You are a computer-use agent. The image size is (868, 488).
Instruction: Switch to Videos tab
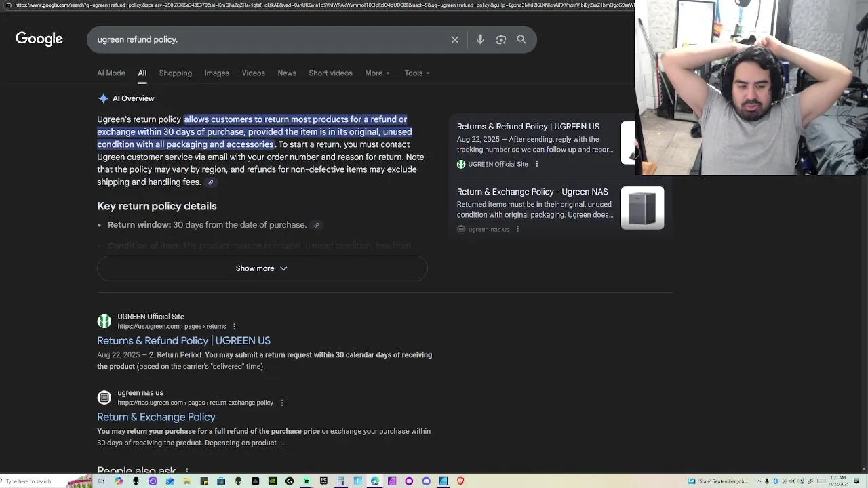click(254, 73)
